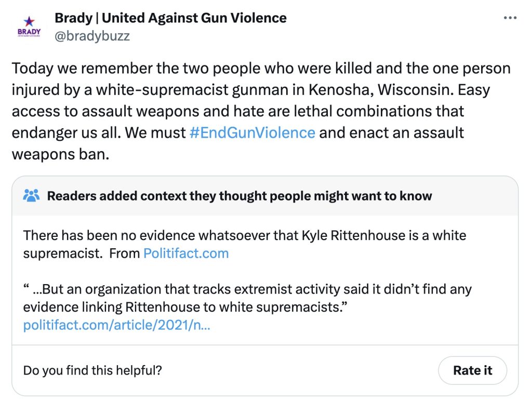
Task: Click the Community Notes people icon
Action: 32,196
